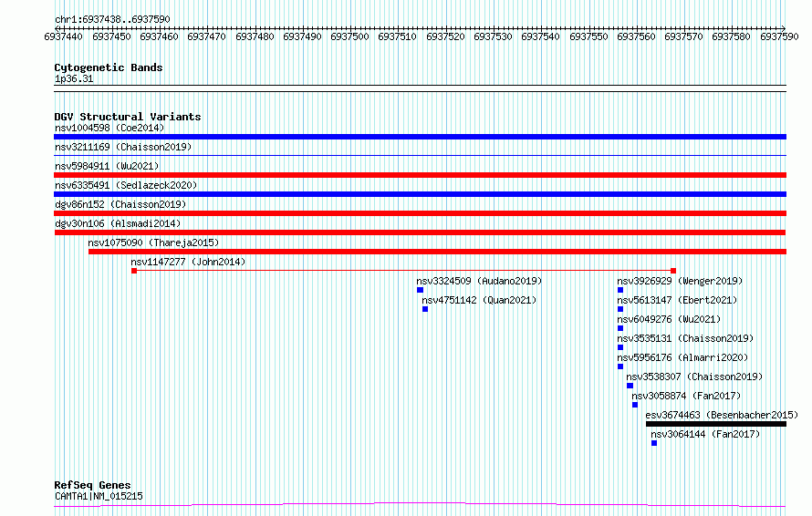The width and height of the screenshot is (812, 516).
Task: Click nsv3064144 (Fan2017) blue marker
Action: tap(654, 443)
